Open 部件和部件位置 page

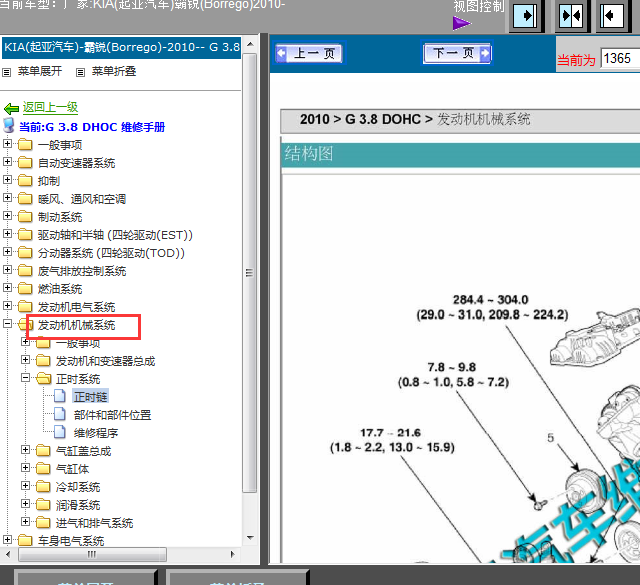tap(112, 415)
